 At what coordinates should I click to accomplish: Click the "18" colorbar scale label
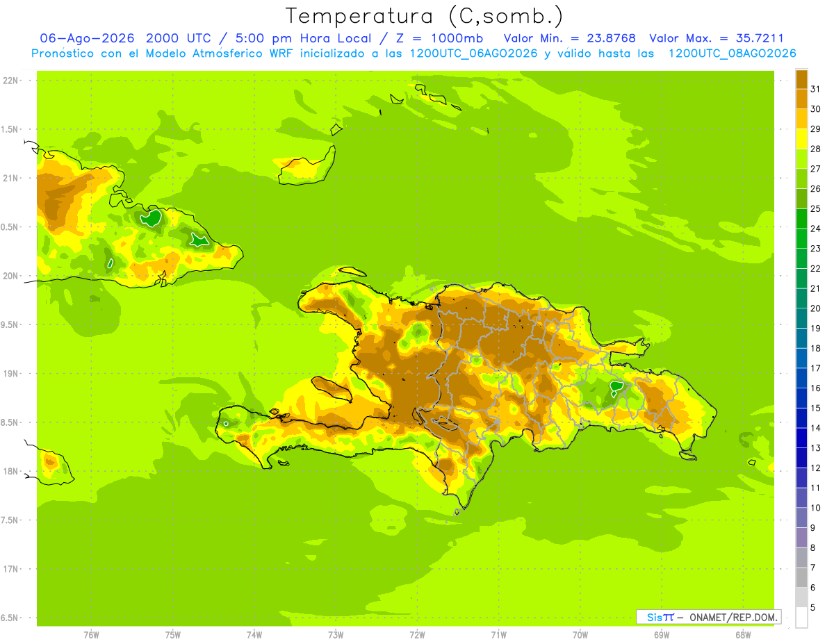click(x=816, y=348)
